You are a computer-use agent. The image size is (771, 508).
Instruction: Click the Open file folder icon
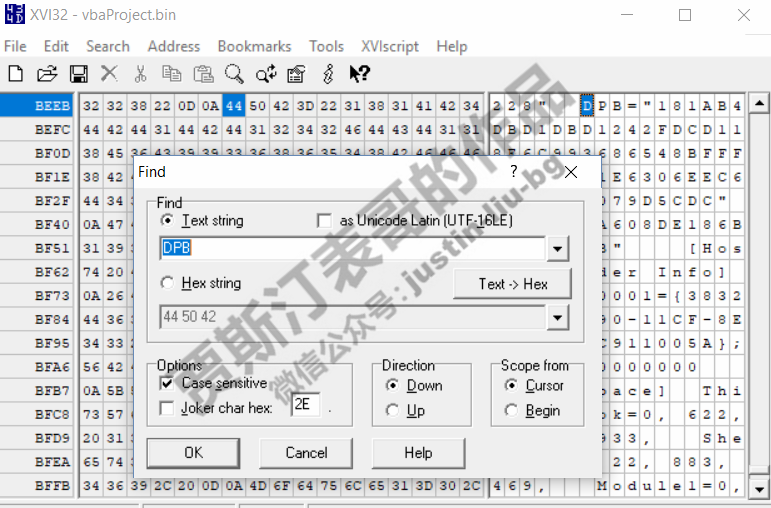pos(47,74)
